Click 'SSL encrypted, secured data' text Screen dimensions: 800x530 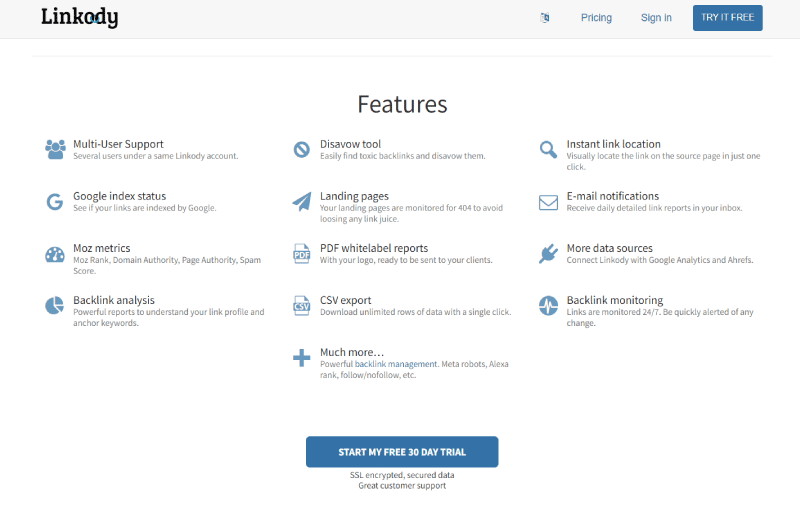point(402,475)
